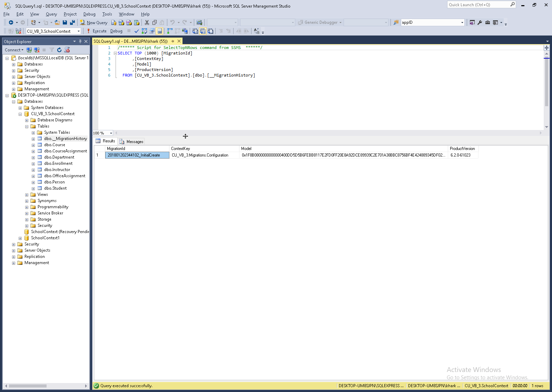
Task: Toggle IntelliSense Enabled button
Action: click(x=159, y=31)
